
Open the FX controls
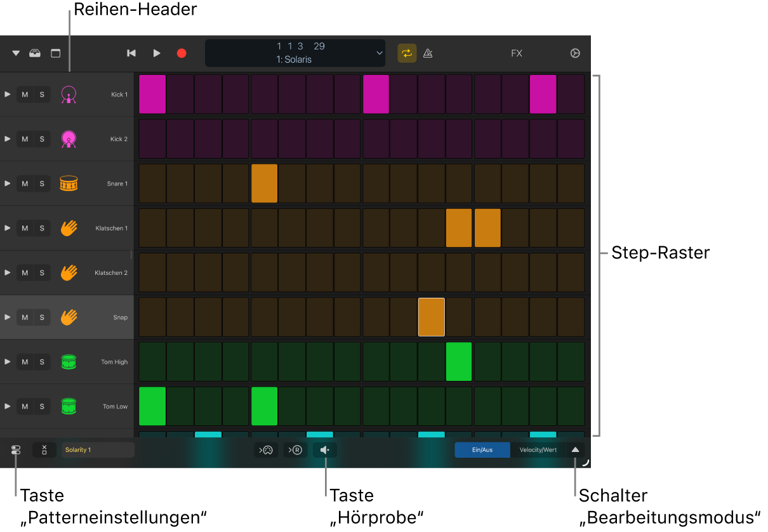(516, 53)
